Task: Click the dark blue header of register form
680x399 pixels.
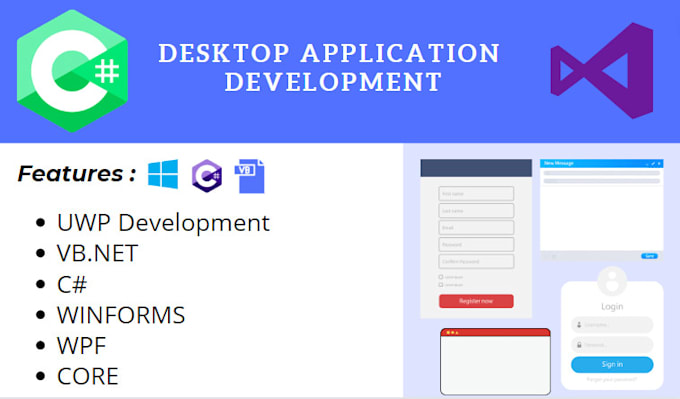Action: click(476, 168)
